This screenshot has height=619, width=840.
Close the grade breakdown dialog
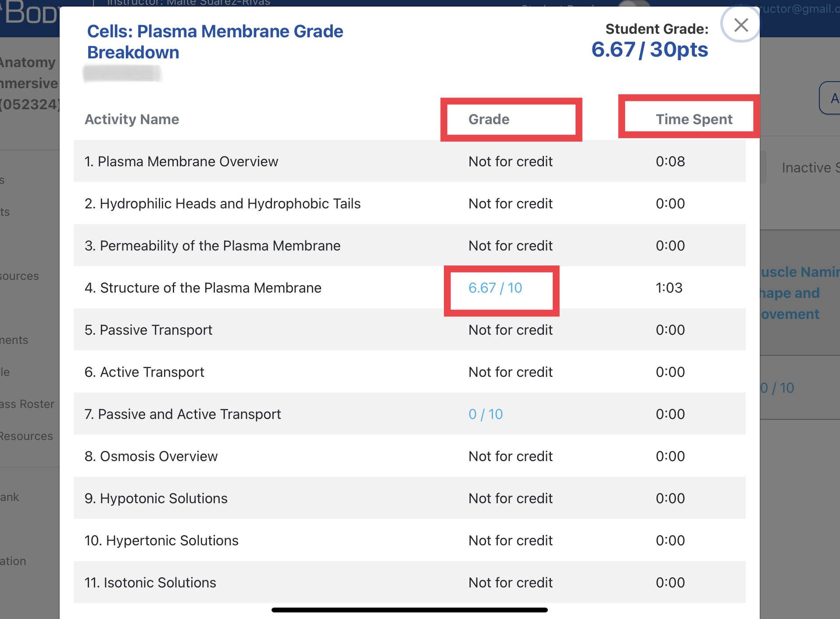[740, 25]
